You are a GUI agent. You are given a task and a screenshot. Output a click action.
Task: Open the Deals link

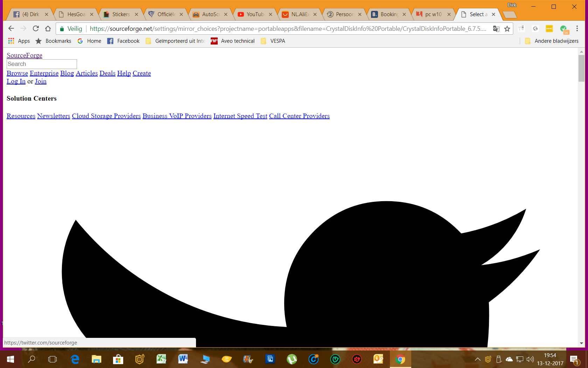coord(107,73)
